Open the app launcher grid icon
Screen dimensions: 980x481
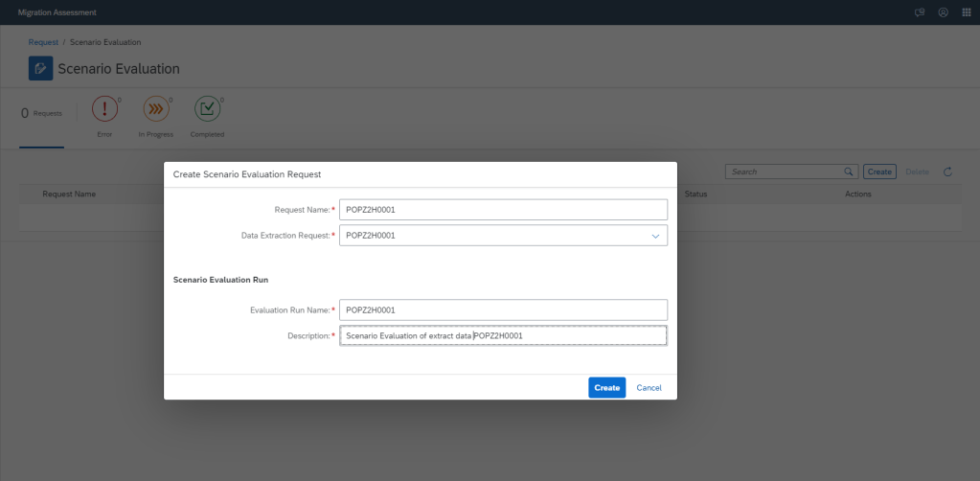966,11
